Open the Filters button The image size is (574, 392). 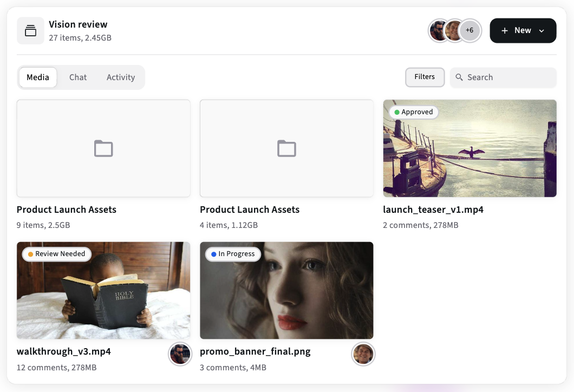click(425, 77)
